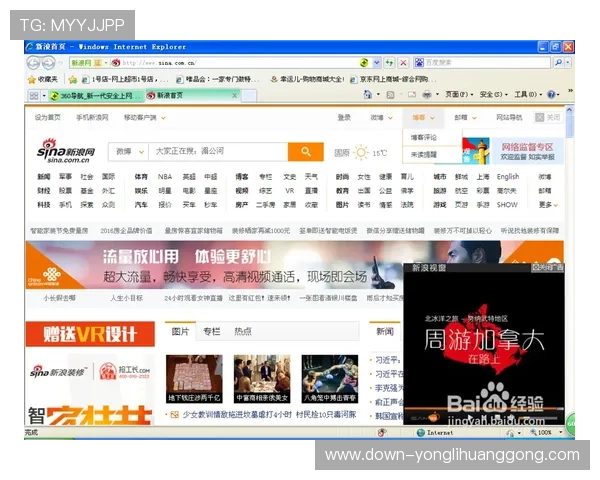Open the tab list dropdown arrow
This screenshot has width=600, height=480.
pyautogui.click(x=44, y=95)
